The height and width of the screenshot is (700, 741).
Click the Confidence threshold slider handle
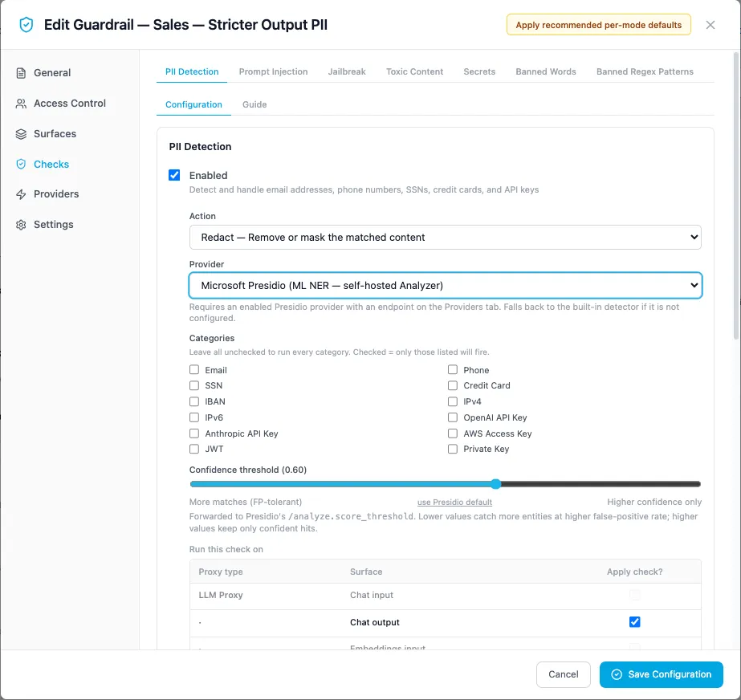coord(495,483)
